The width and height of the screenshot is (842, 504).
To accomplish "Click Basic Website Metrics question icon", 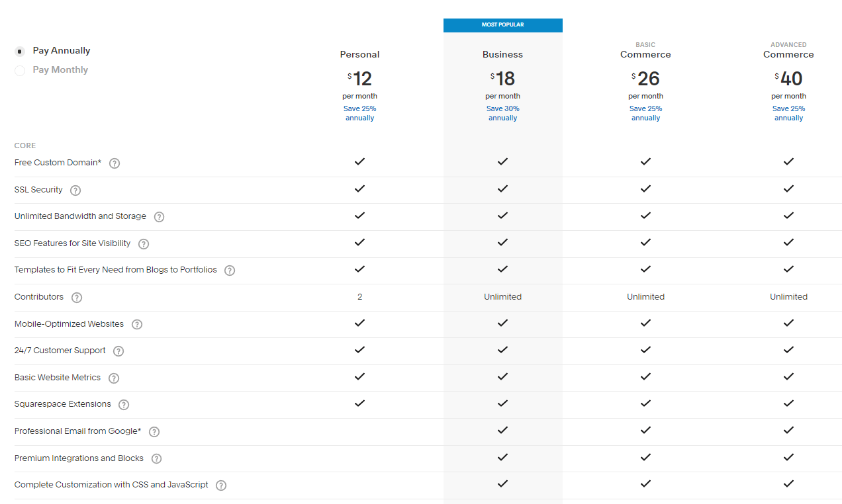I will (114, 378).
